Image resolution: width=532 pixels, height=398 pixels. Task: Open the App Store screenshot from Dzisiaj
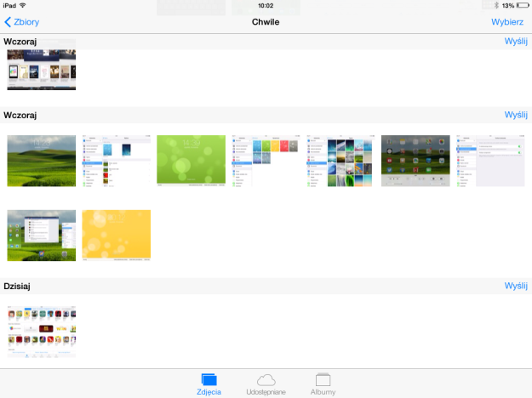coord(42,332)
